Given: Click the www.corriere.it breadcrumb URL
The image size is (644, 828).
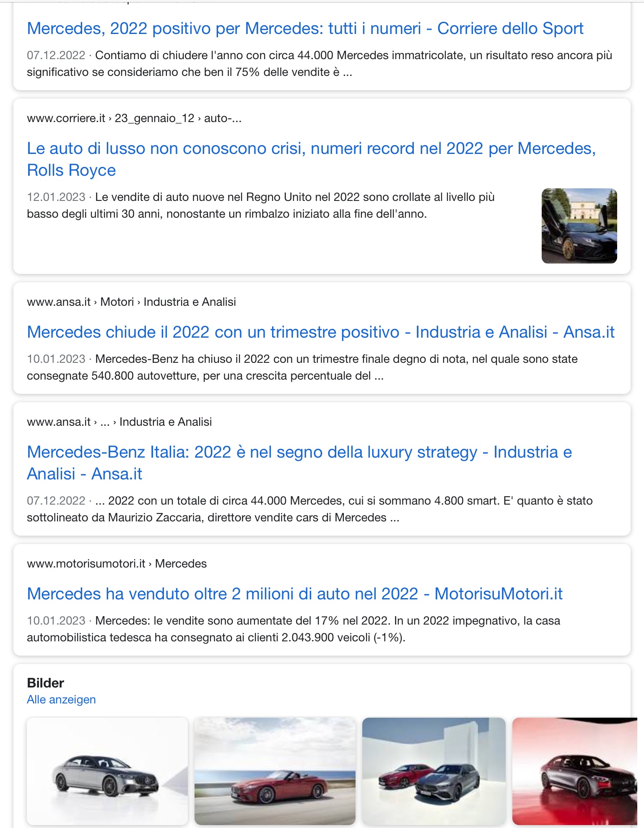Looking at the screenshot, I should tap(134, 118).
